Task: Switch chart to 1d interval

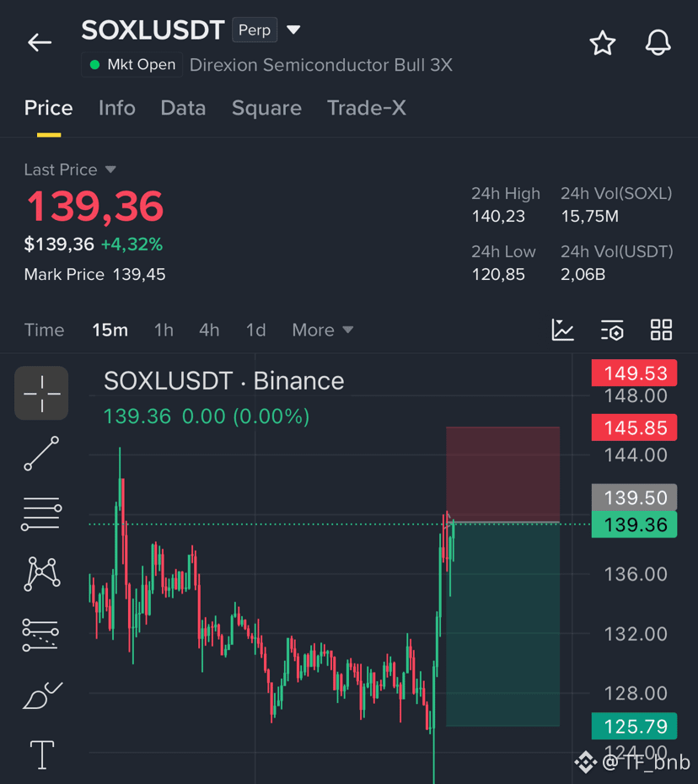Action: [x=255, y=330]
